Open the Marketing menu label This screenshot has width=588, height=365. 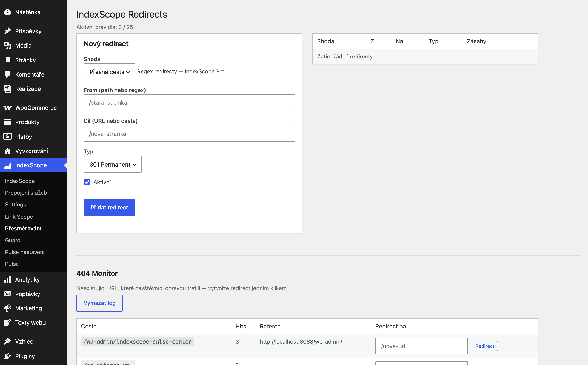29,308
